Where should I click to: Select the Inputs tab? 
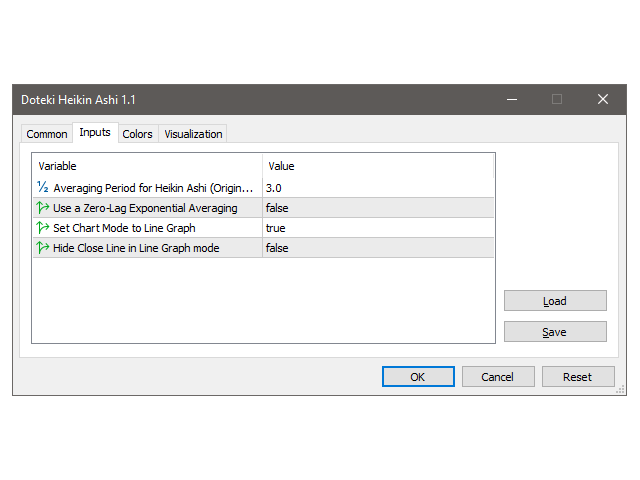pyautogui.click(x=95, y=132)
